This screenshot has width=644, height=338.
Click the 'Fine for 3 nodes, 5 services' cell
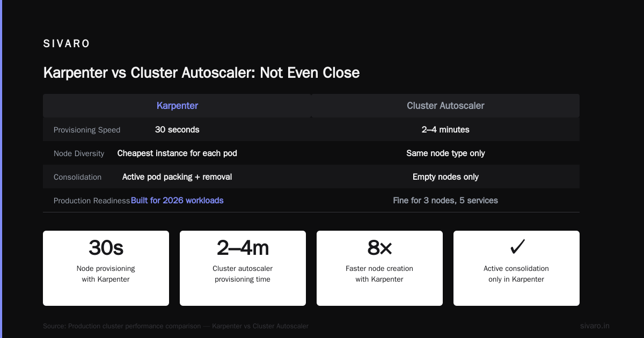click(x=445, y=200)
